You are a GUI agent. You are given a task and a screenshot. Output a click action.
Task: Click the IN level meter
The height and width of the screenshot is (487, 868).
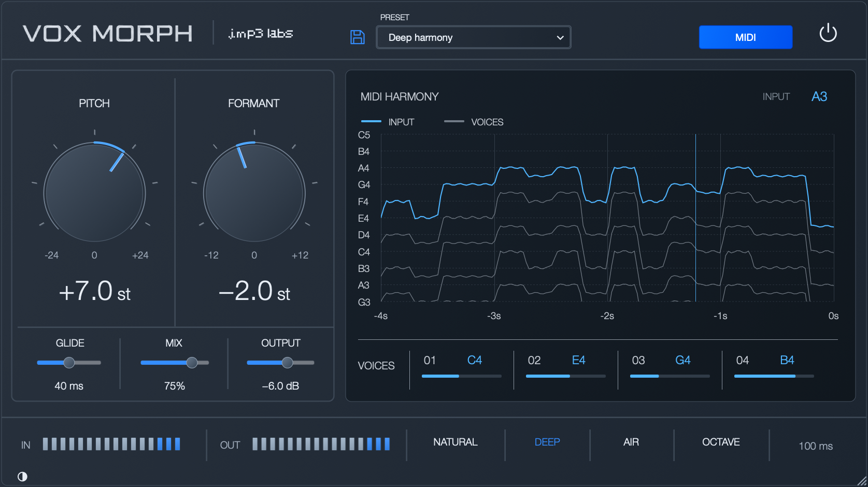tap(111, 444)
